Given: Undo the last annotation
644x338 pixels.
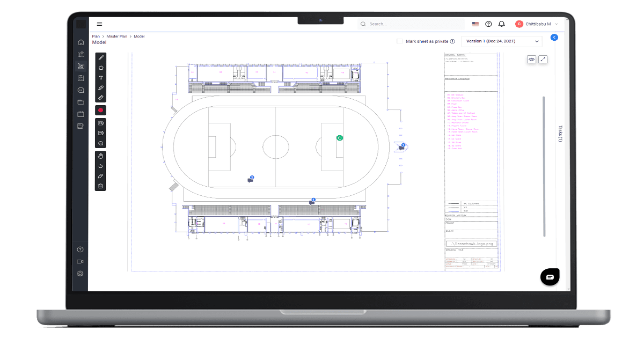Looking at the screenshot, I should click(x=101, y=166).
